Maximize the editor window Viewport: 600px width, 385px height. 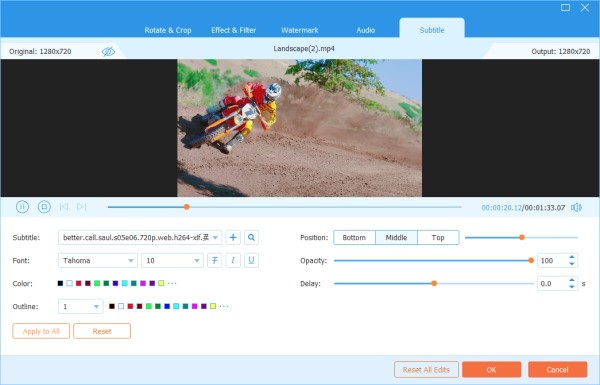(x=566, y=7)
